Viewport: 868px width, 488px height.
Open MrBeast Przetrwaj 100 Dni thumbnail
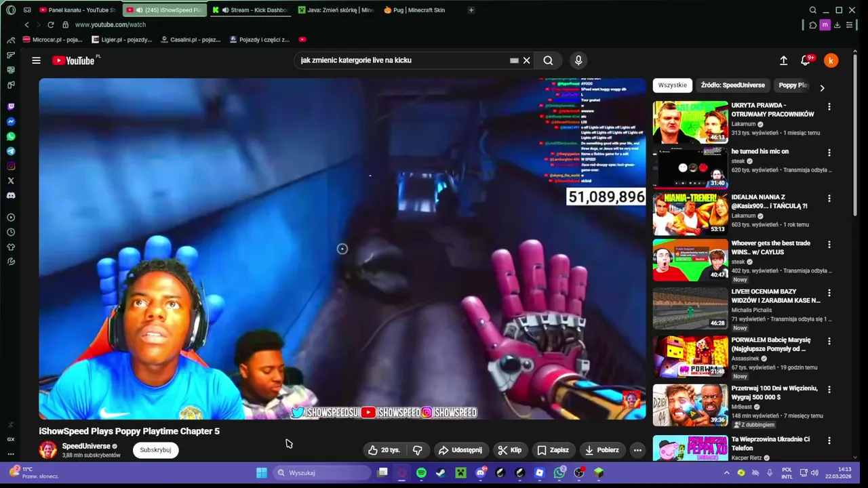(690, 405)
